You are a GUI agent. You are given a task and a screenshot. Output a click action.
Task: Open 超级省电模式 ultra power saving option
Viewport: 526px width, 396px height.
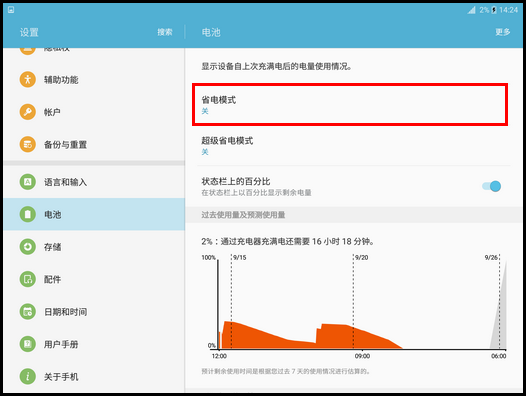coord(354,146)
